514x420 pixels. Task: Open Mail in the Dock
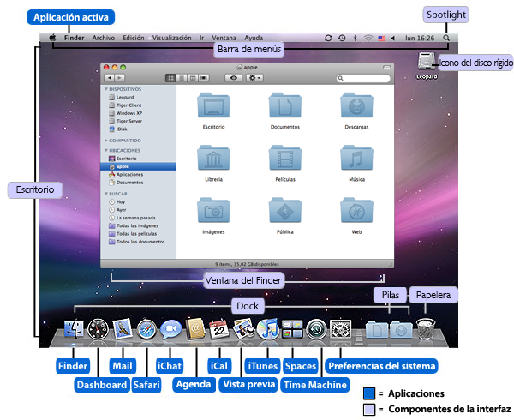[x=123, y=329]
